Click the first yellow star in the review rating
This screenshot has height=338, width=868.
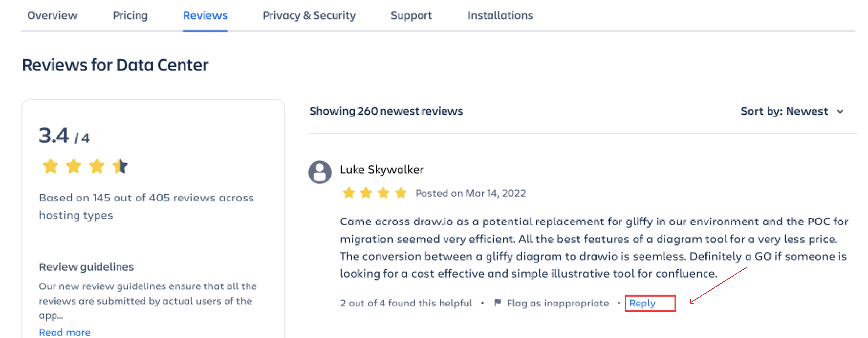(x=349, y=193)
